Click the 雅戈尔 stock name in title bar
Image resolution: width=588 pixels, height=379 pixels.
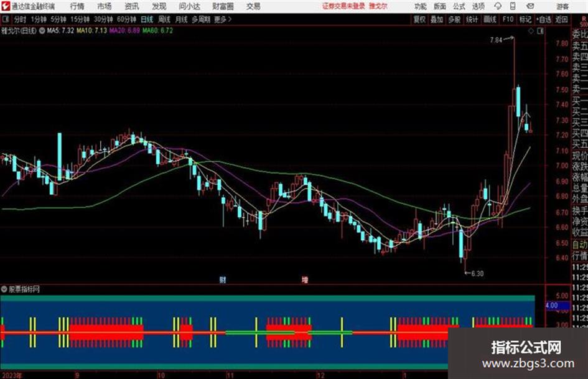pyautogui.click(x=378, y=6)
